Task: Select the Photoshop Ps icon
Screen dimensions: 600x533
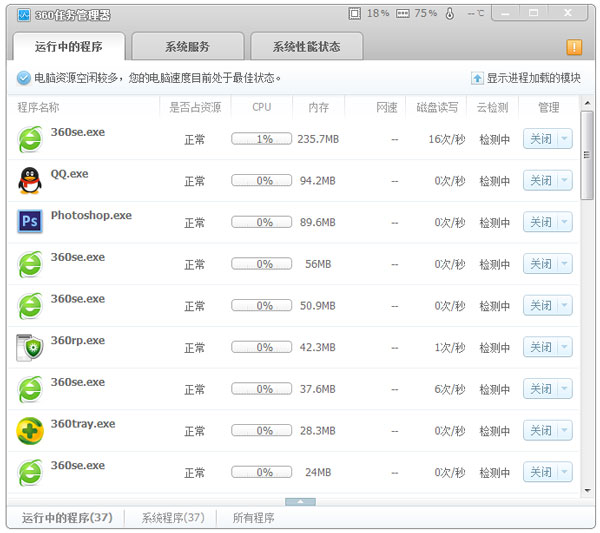Action: point(30,221)
